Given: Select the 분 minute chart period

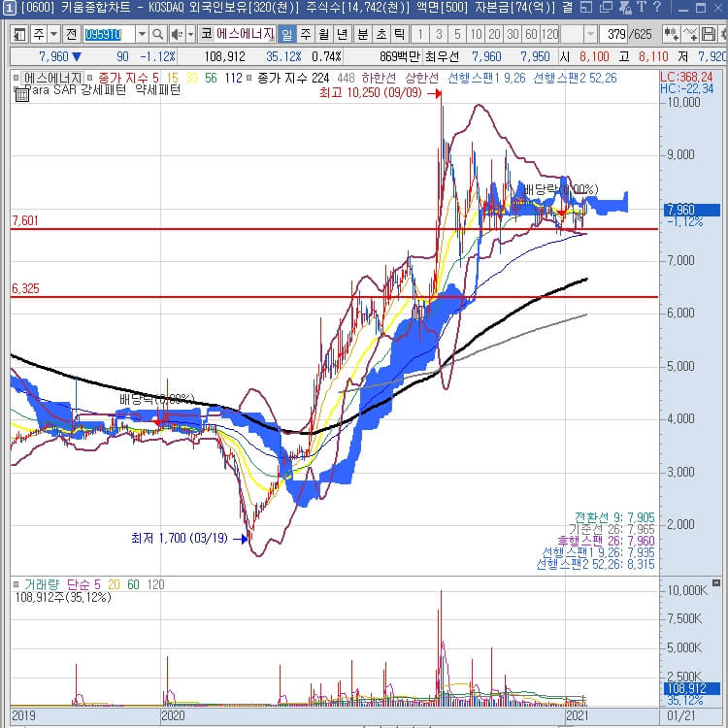Looking at the screenshot, I should (x=363, y=34).
